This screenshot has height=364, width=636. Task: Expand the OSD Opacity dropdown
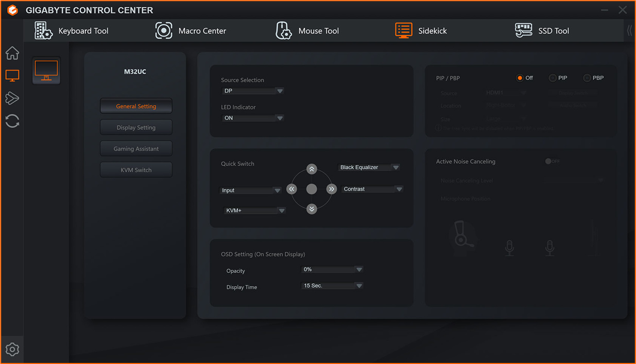tap(332, 269)
